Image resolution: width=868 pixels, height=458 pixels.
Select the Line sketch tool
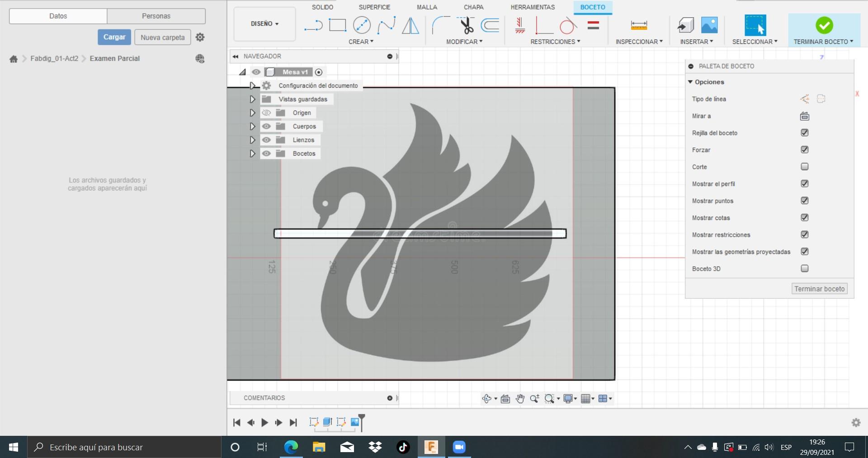(x=313, y=25)
